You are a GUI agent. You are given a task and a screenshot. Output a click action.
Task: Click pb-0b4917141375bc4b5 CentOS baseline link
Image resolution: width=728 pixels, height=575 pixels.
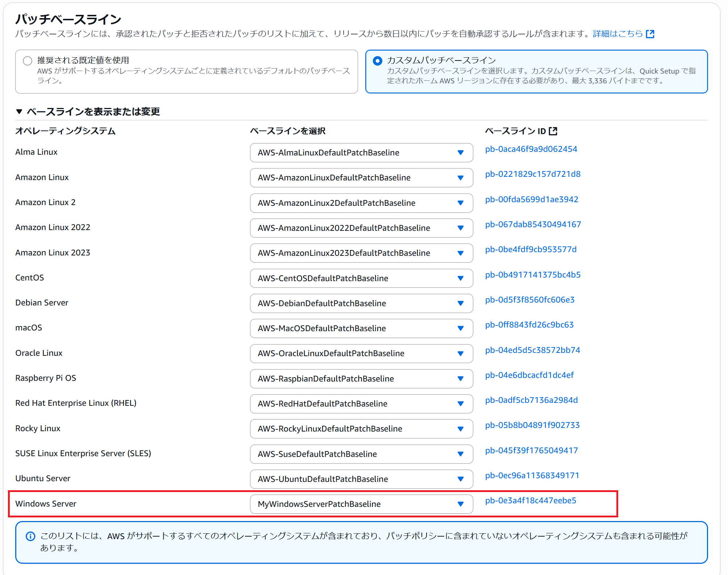[533, 275]
